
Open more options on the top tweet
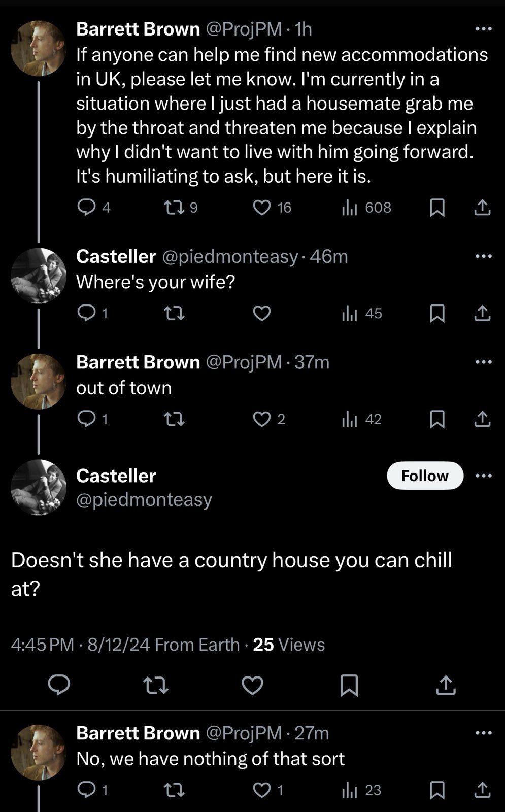(483, 29)
